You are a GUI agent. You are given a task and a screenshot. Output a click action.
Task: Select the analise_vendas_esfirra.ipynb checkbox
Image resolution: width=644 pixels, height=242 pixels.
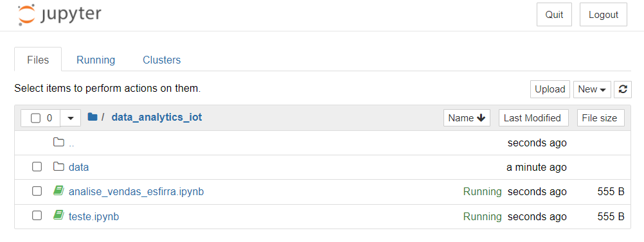37,191
